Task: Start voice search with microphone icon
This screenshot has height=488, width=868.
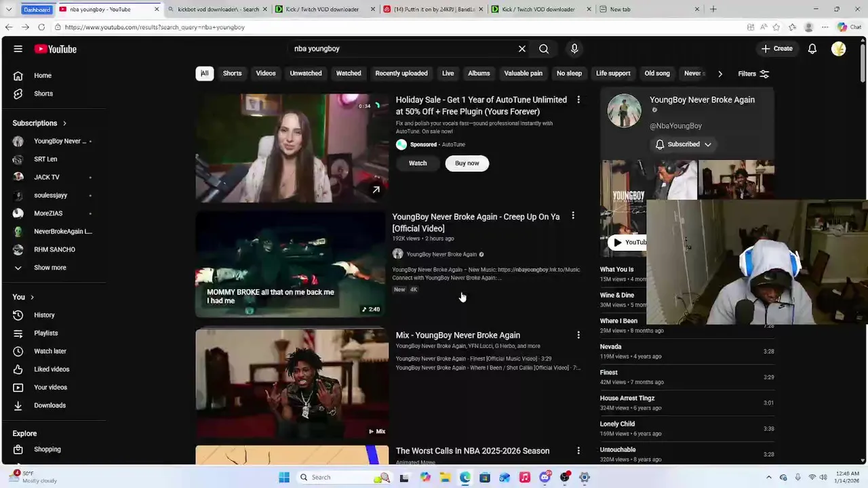Action: 574,49
